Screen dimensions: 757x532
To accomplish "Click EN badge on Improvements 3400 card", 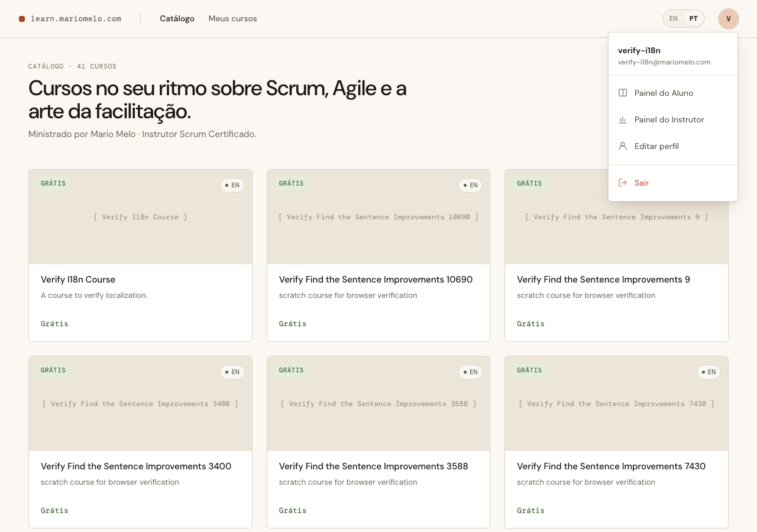I will point(232,372).
